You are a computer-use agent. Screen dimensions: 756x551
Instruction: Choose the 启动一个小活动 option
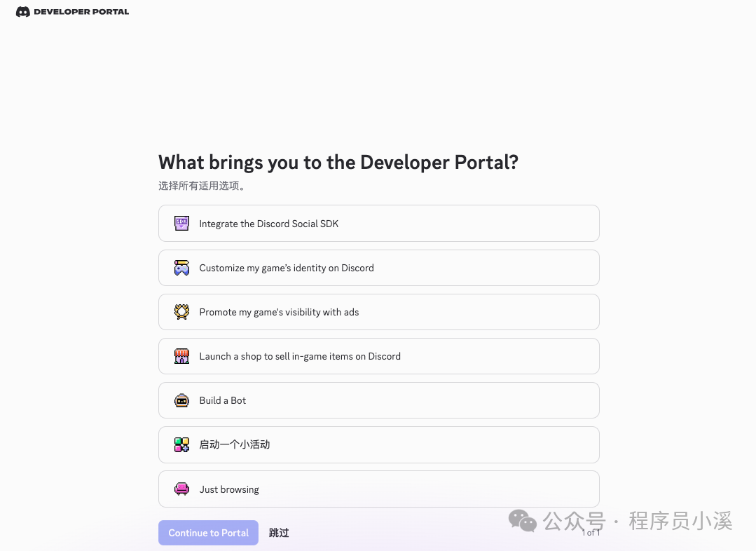coord(379,444)
